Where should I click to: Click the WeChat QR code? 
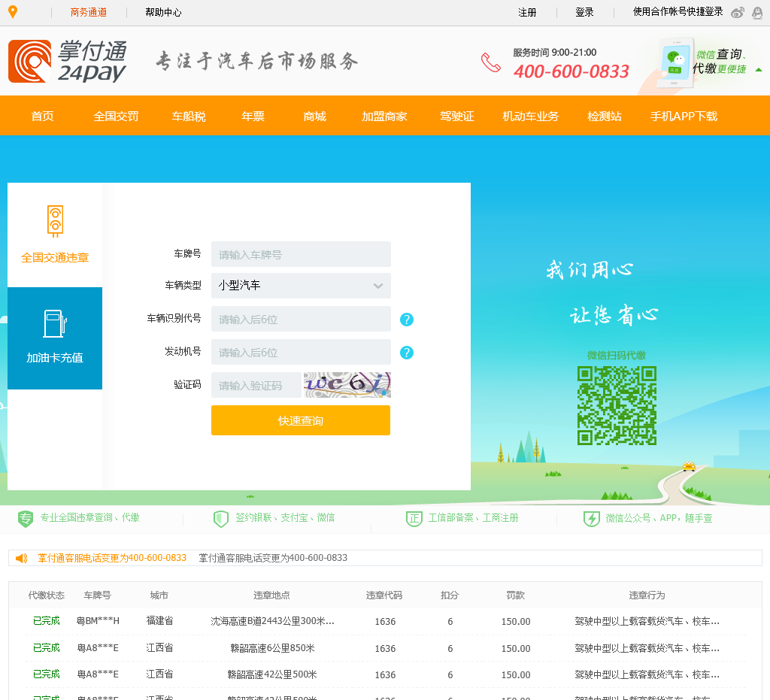pyautogui.click(x=617, y=405)
